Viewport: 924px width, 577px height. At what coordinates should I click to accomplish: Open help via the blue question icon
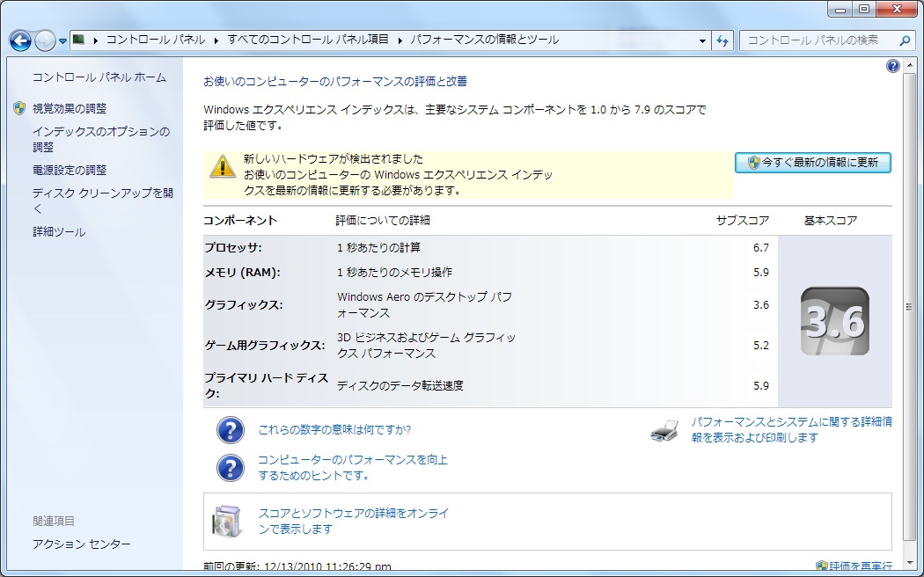893,66
